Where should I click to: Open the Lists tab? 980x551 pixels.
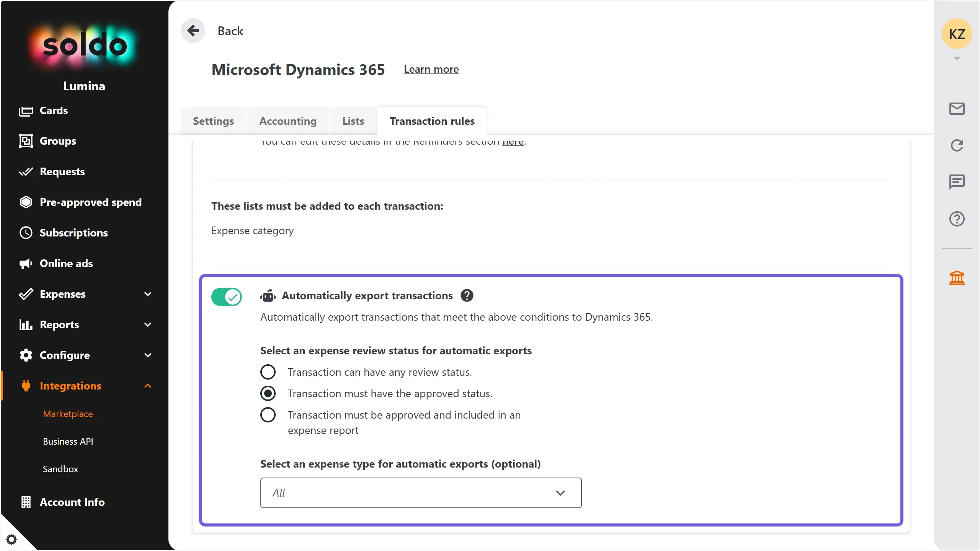click(353, 121)
